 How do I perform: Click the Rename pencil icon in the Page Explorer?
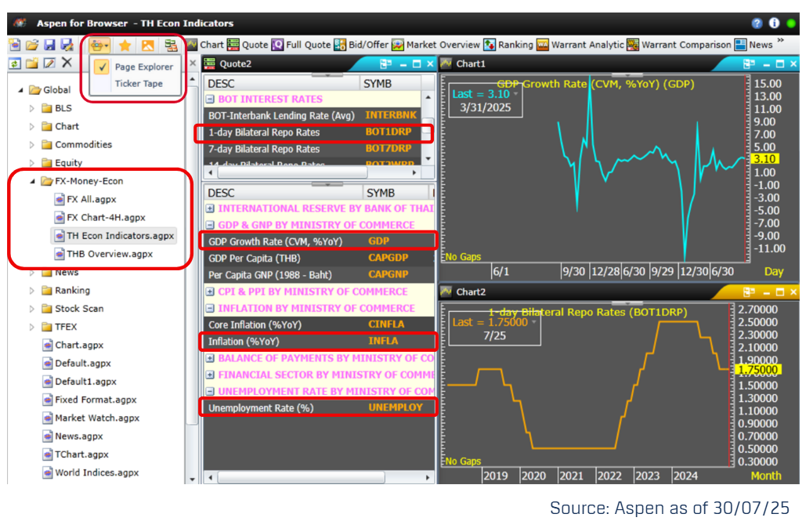pos(49,63)
